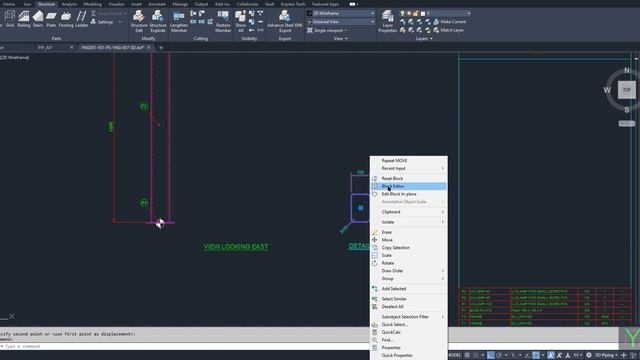The height and width of the screenshot is (360, 640).
Task: Choose Add Selected from context menu
Action: coord(409,289)
